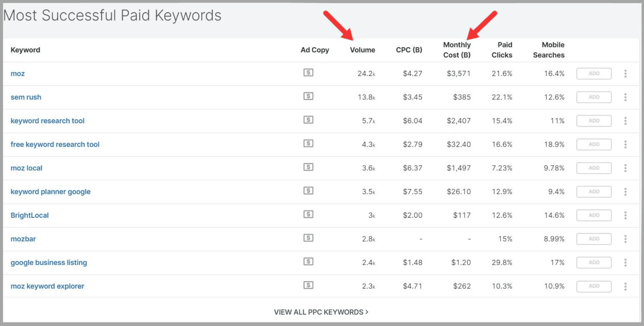
Task: Open three-dot menu for moz row
Action: click(625, 73)
